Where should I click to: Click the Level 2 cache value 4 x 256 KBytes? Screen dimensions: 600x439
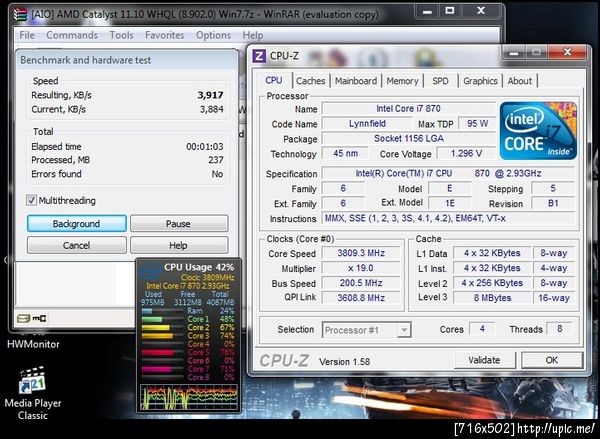[x=492, y=283]
